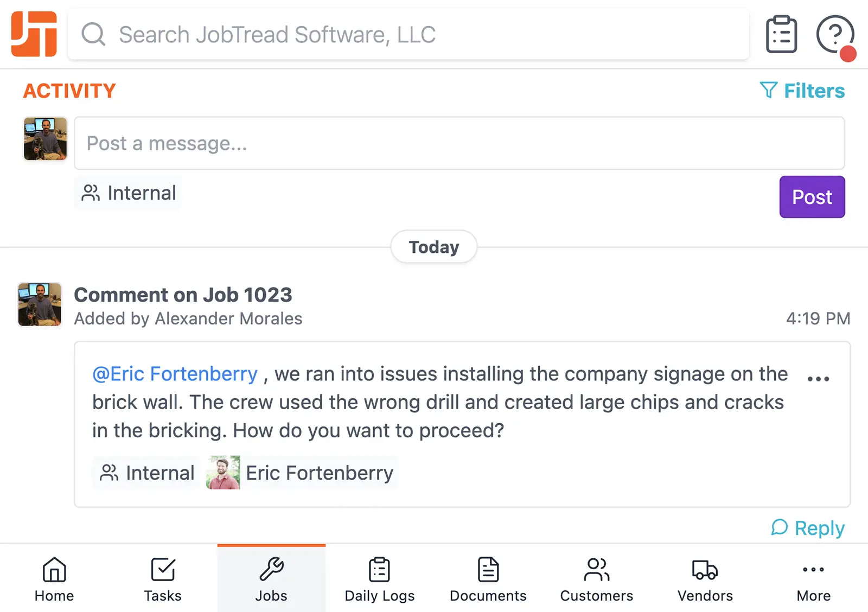Open Documents from bottom navigation
868x612 pixels.
488,579
